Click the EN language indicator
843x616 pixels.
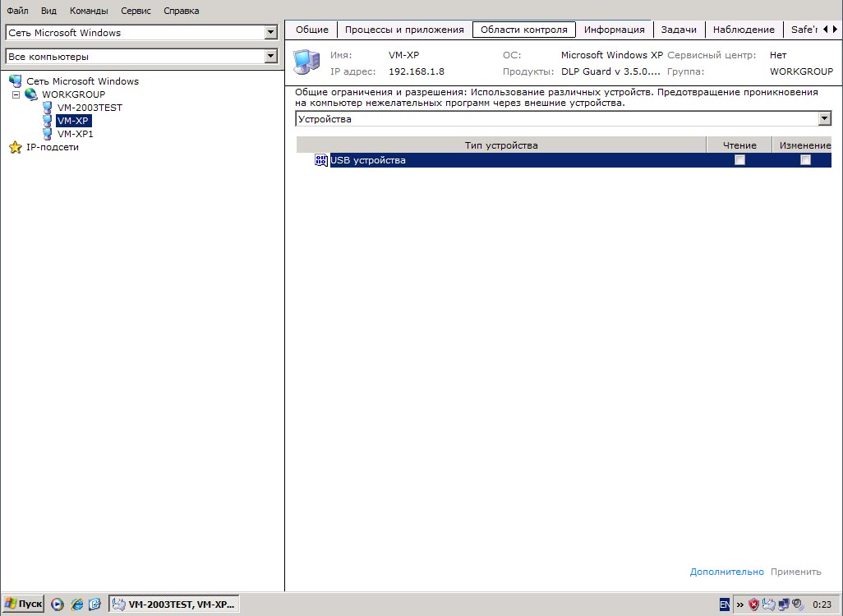click(725, 605)
